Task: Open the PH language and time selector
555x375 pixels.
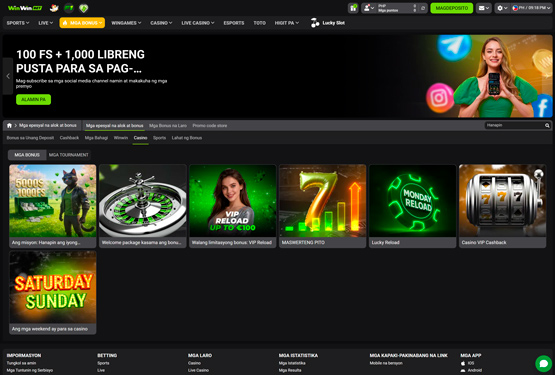Action: (x=531, y=8)
